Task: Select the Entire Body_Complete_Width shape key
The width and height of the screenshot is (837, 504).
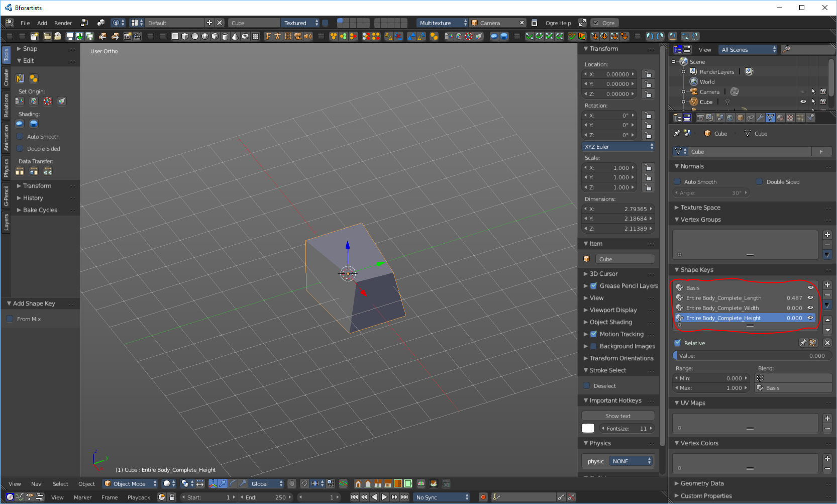Action: tap(722, 308)
